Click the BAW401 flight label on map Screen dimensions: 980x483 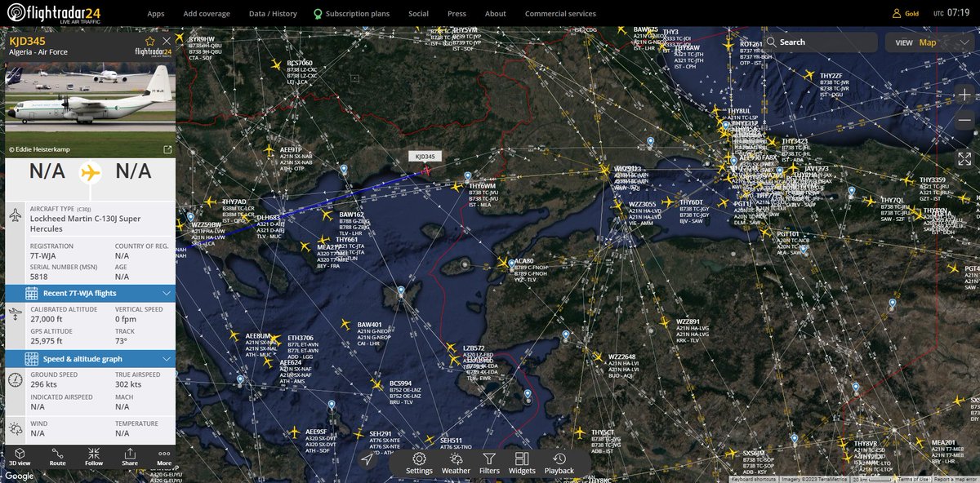tap(370, 325)
